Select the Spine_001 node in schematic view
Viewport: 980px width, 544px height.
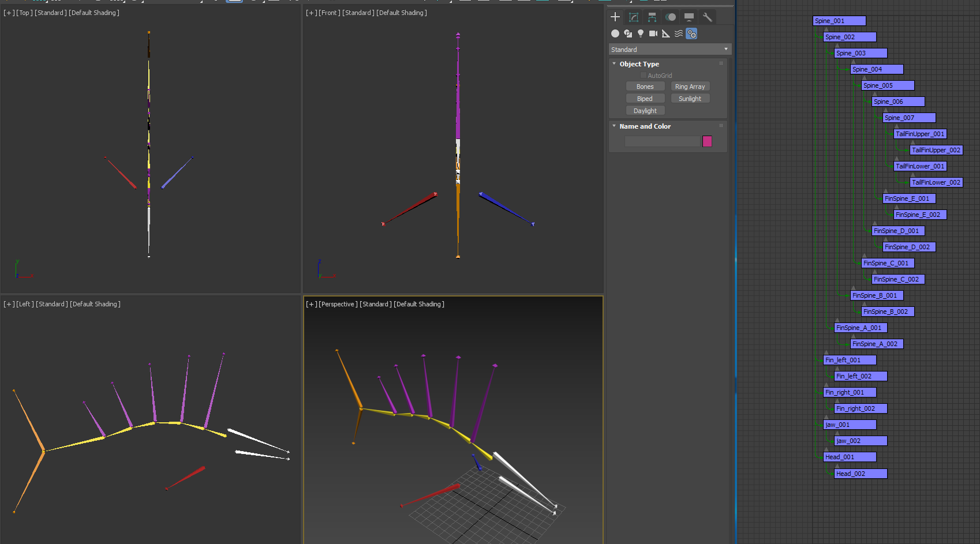point(839,20)
